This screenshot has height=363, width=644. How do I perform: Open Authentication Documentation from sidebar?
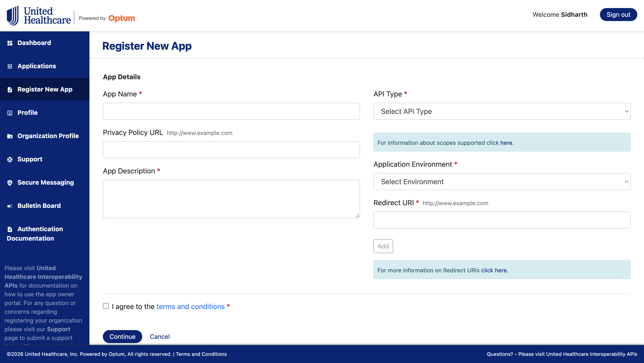(35, 233)
